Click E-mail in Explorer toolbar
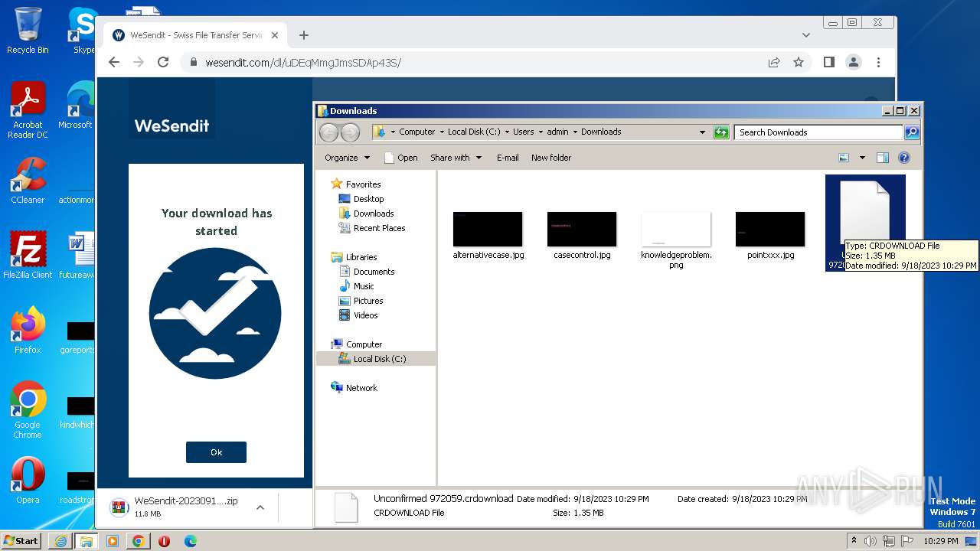Image resolution: width=980 pixels, height=551 pixels. coord(508,158)
